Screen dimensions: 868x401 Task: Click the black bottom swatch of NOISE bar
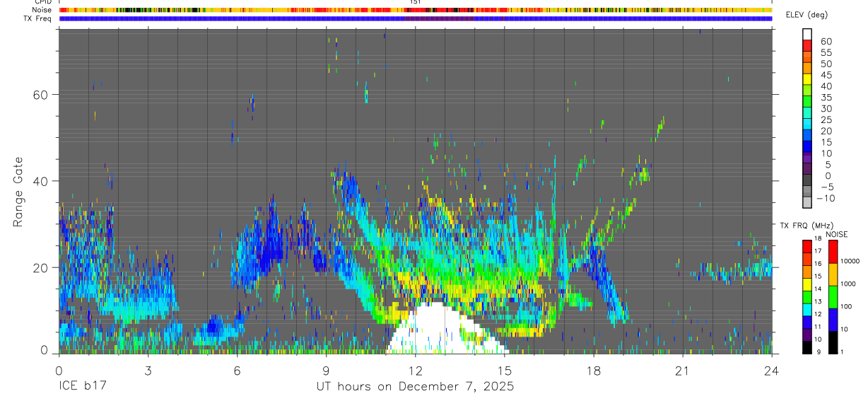pyautogui.click(x=833, y=342)
